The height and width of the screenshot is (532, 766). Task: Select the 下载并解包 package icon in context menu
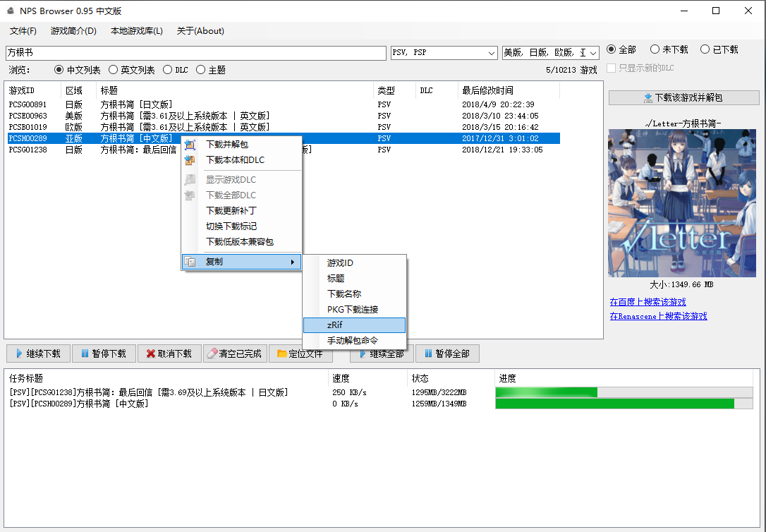189,145
